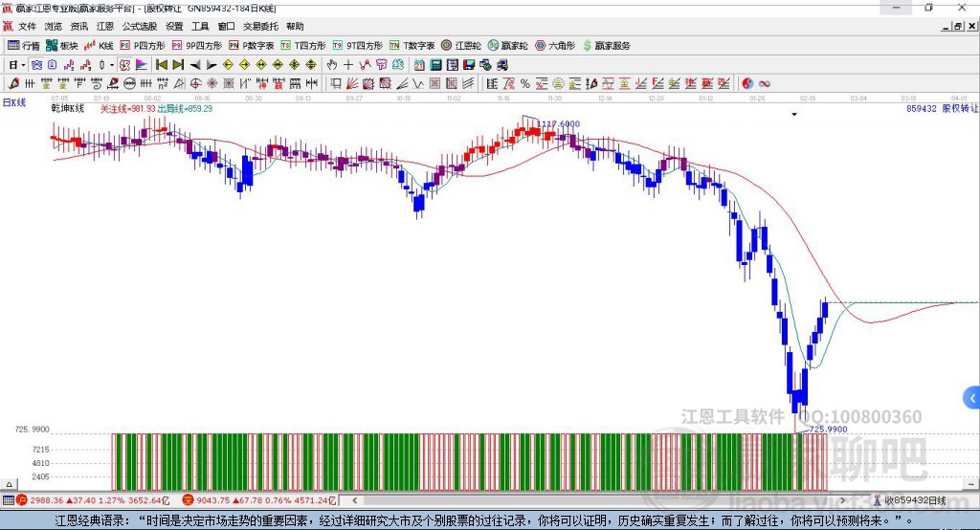Click the horizontal scrollbar left arrow

354,500
